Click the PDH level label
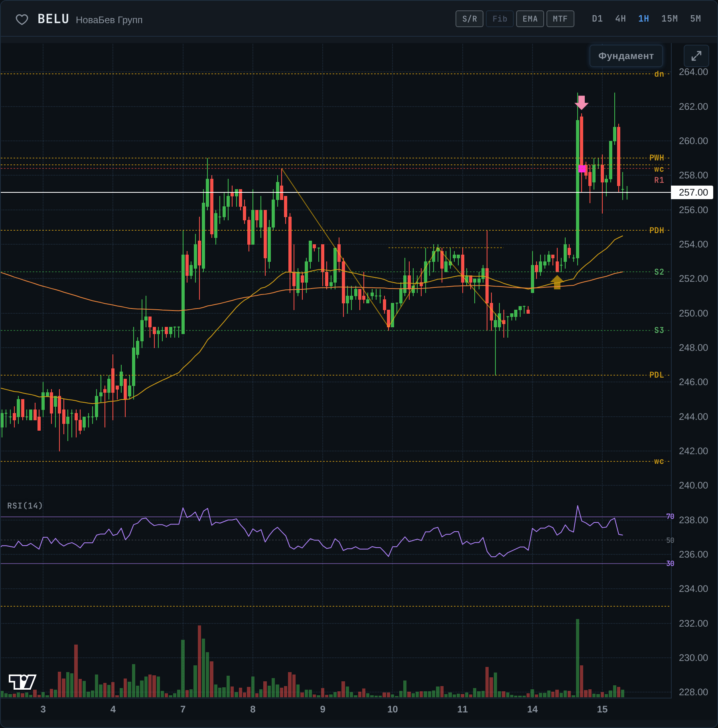The image size is (718, 728). click(657, 230)
